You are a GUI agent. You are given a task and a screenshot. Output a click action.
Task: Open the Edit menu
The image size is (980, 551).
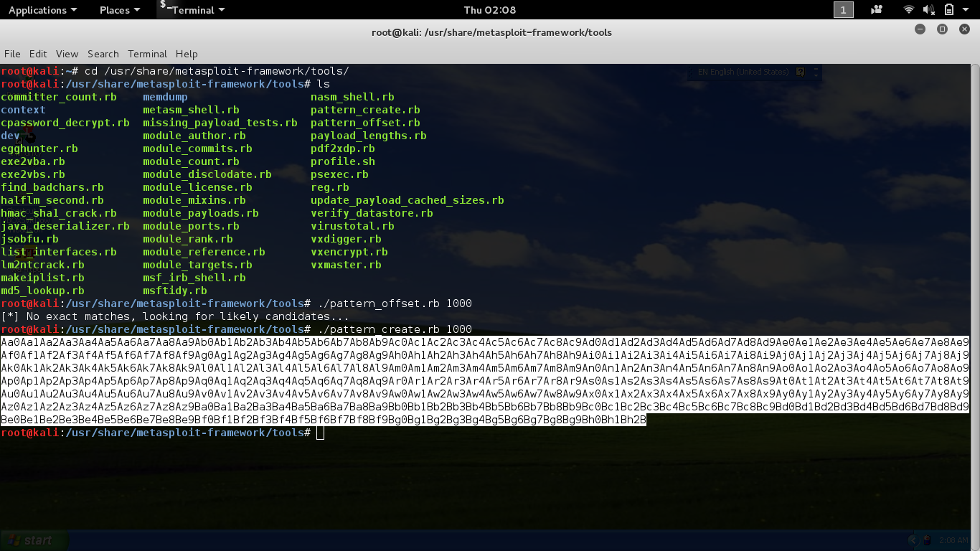[x=38, y=54]
